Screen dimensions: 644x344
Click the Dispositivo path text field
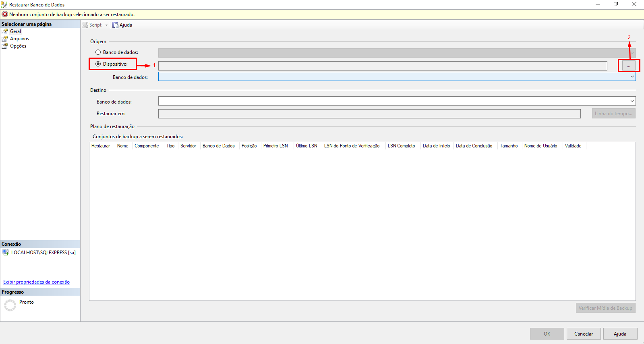click(x=382, y=66)
